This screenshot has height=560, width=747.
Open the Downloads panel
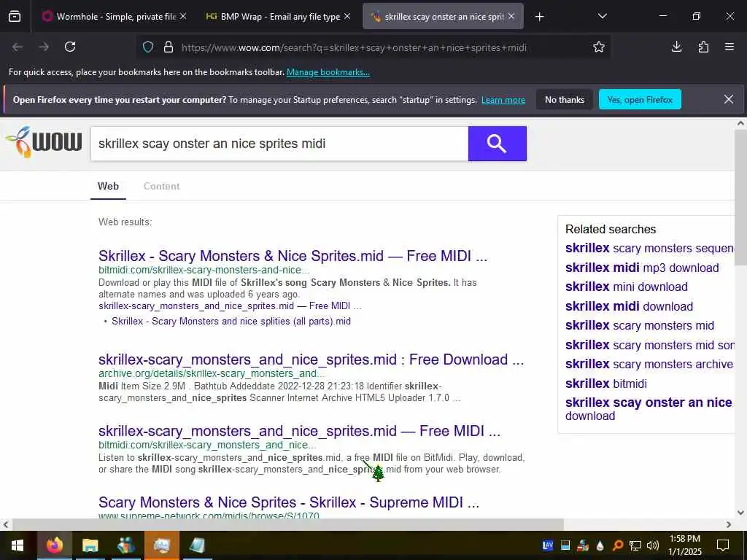pos(676,47)
